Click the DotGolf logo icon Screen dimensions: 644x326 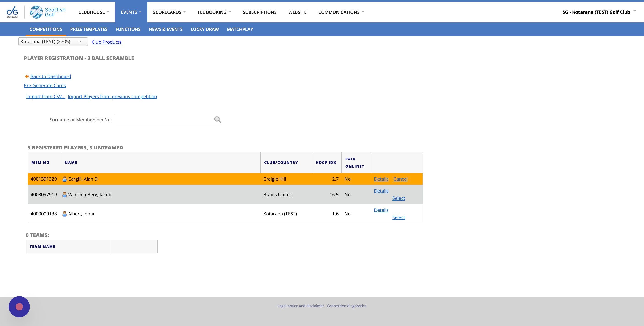point(12,12)
